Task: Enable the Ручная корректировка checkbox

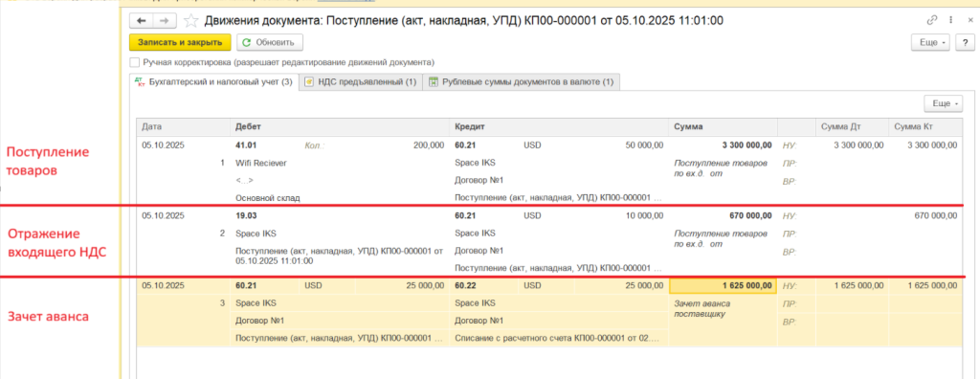Action: click(x=134, y=62)
